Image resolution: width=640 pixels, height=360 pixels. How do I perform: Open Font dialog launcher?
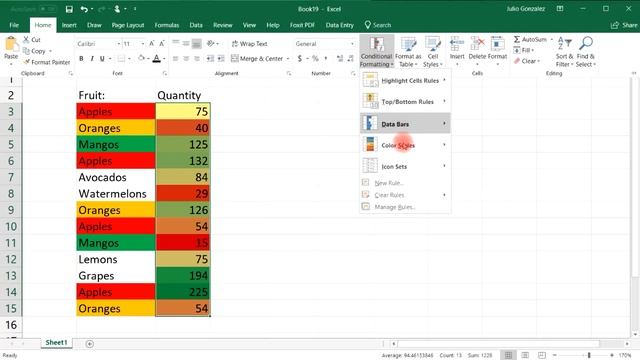[x=164, y=73]
